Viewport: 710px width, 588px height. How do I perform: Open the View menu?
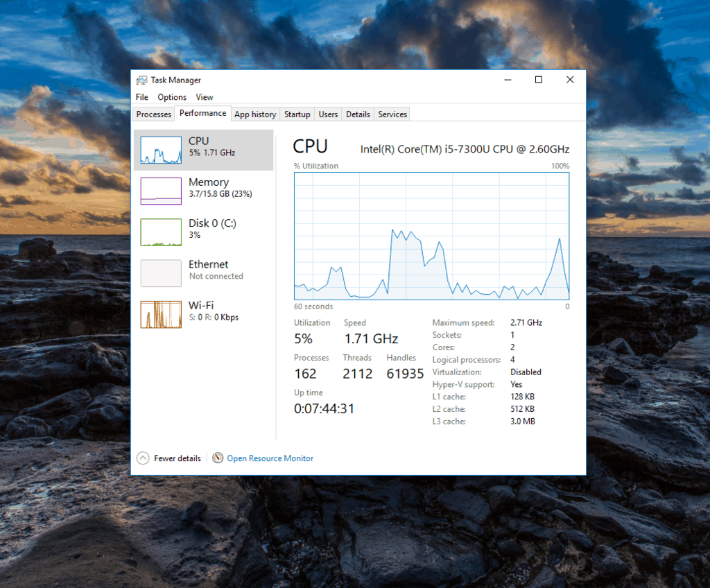(x=205, y=97)
